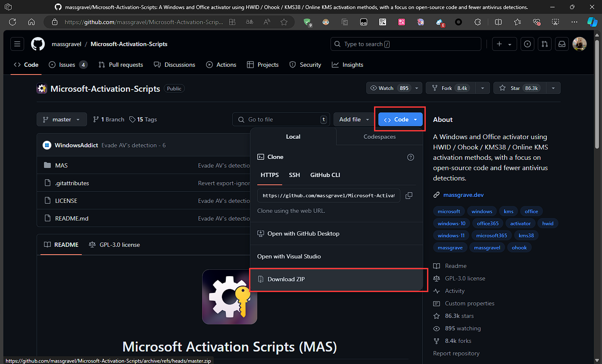Viewport: 602px width, 364px height.
Task: Open the MAS folder
Action: [x=61, y=165]
